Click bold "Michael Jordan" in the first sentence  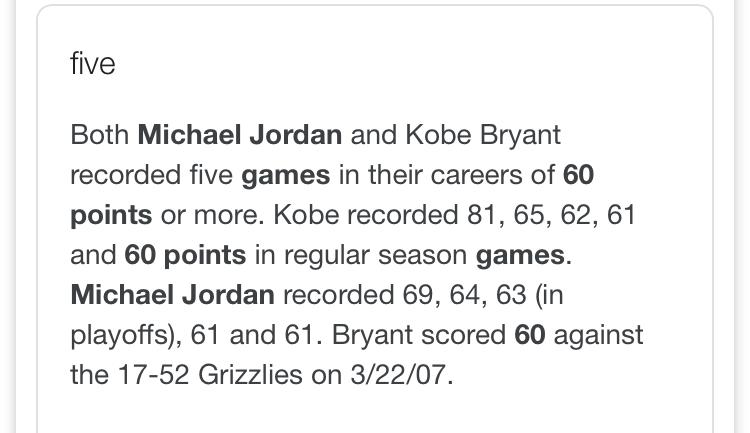240,134
